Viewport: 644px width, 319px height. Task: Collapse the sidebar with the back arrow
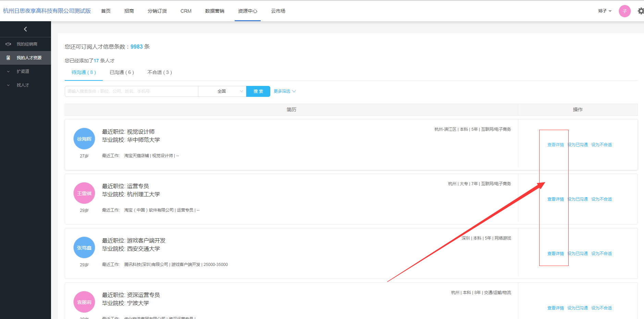(25, 29)
